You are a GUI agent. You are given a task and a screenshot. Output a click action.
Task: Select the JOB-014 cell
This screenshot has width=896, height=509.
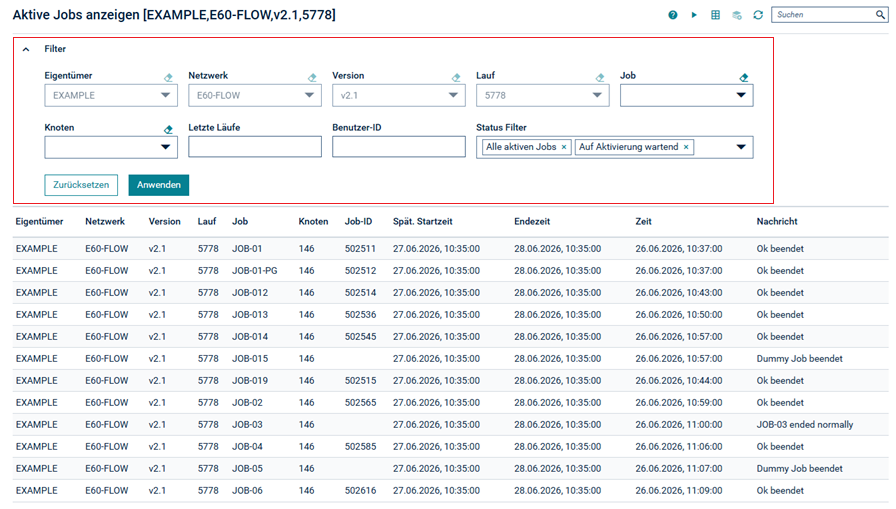coord(250,337)
